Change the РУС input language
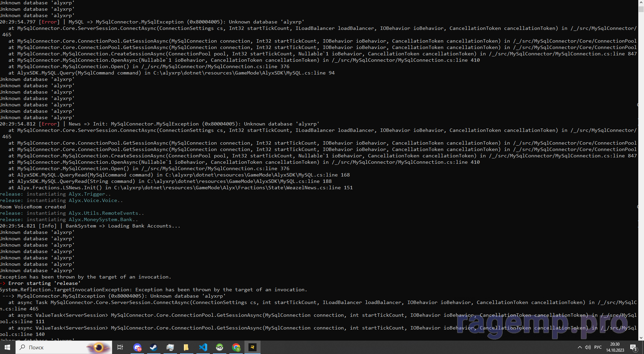644x354 pixels. [x=598, y=347]
